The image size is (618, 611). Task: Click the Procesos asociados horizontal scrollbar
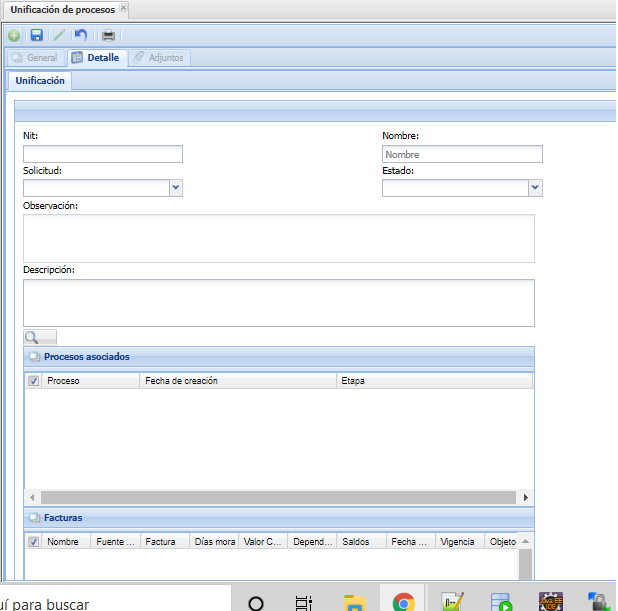(x=278, y=497)
